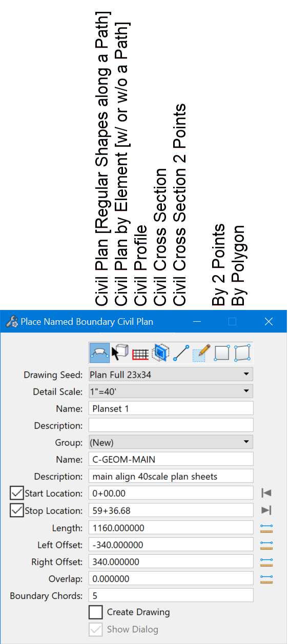Image resolution: width=290 pixels, height=644 pixels.
Task: Click the Stop Location value 59+36.68
Action: [171, 511]
